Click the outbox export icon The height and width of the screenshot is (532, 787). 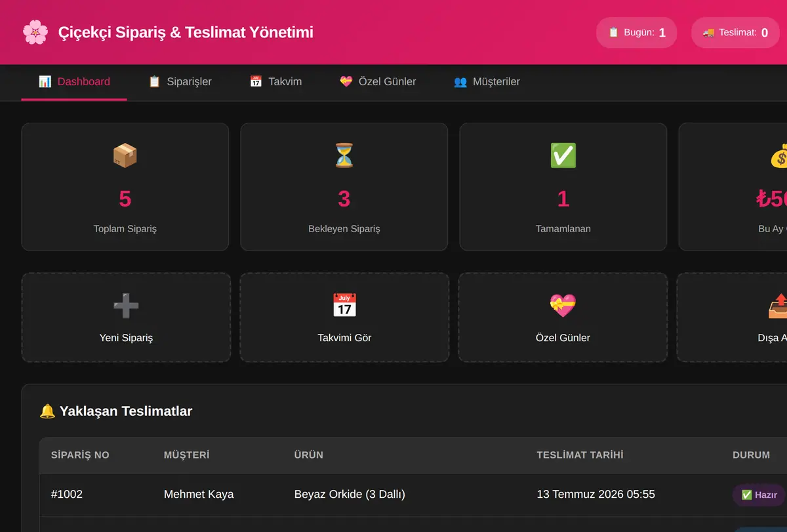(778, 306)
